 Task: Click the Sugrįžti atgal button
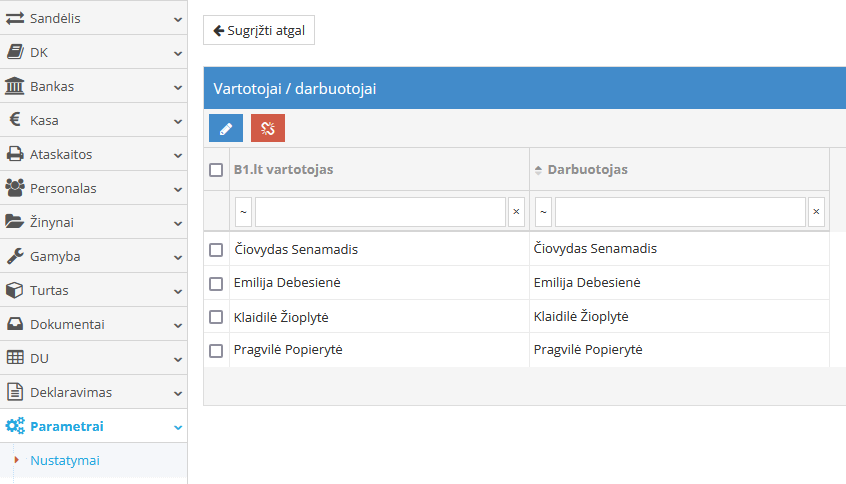[x=259, y=31]
